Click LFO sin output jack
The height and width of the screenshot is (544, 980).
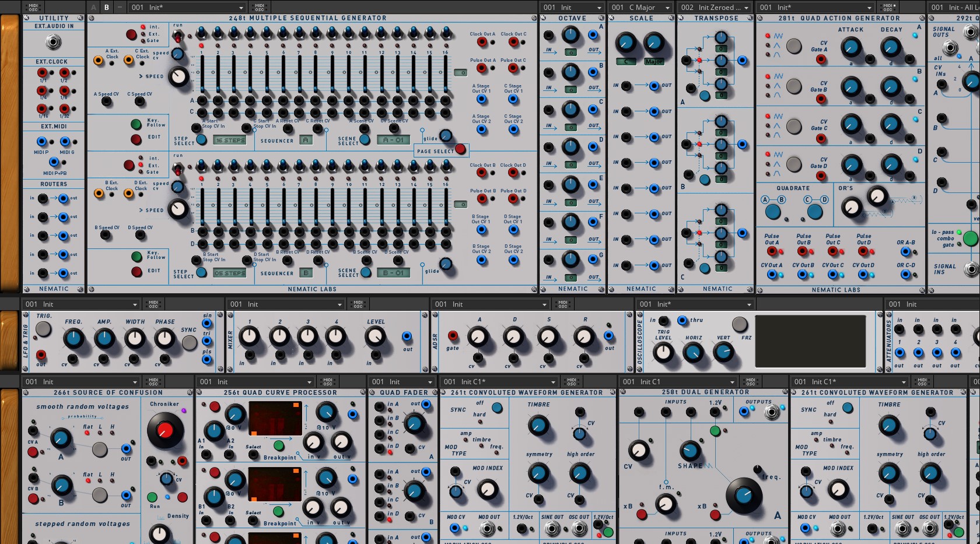coord(207,323)
